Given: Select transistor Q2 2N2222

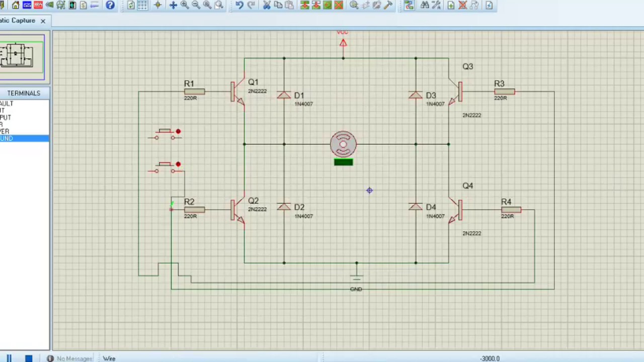Looking at the screenshot, I should coord(238,210).
